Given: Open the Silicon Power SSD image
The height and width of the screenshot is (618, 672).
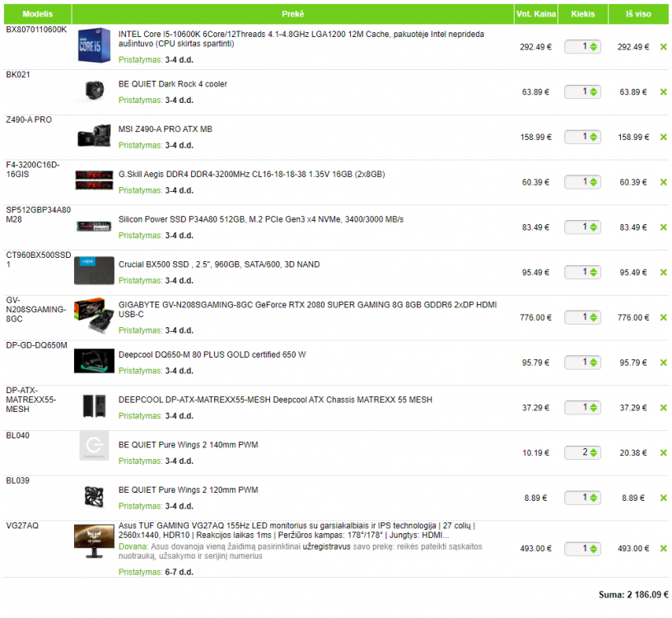Looking at the screenshot, I should point(94,226).
